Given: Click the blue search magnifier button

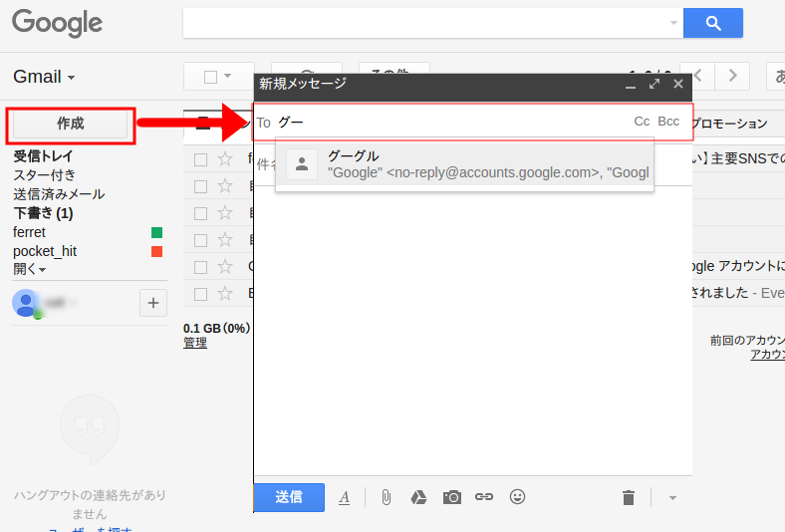Looking at the screenshot, I should (713, 23).
